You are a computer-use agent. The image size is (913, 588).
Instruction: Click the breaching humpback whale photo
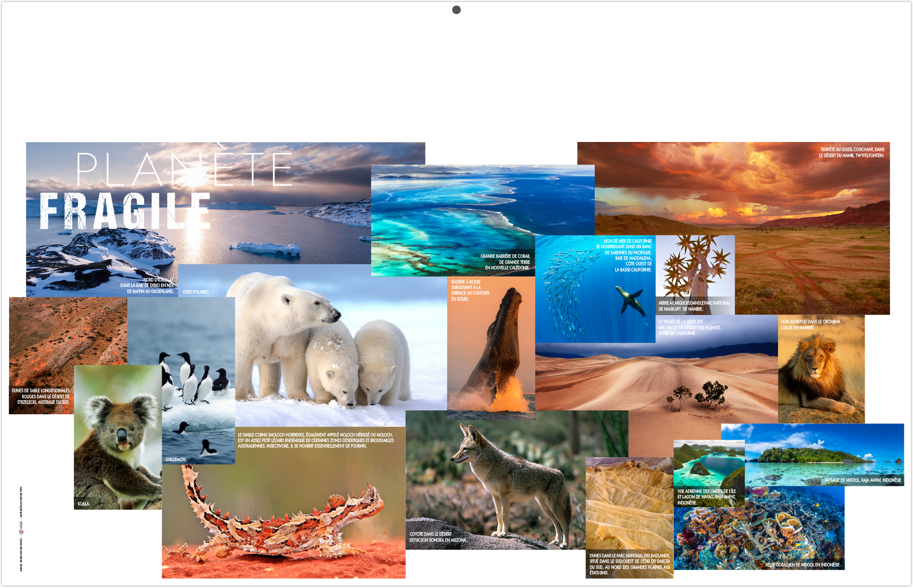point(491,352)
